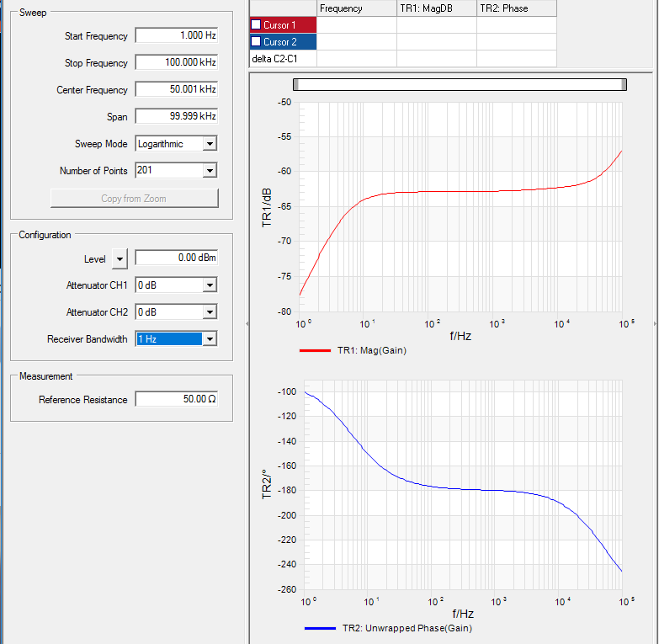Click the f/Hz label under magnitude plot

tap(460, 336)
